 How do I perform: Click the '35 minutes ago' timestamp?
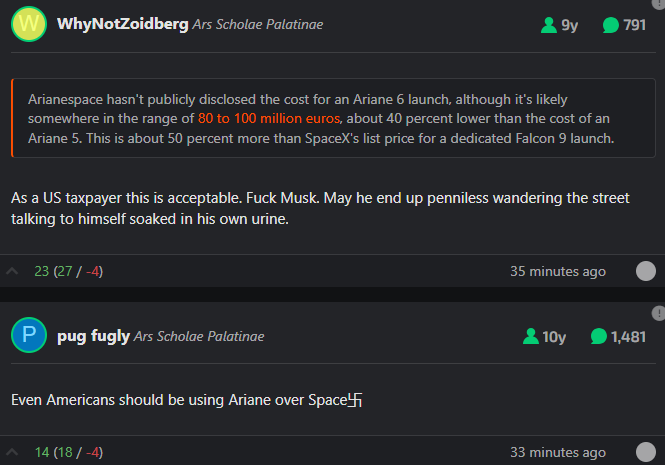click(x=558, y=271)
